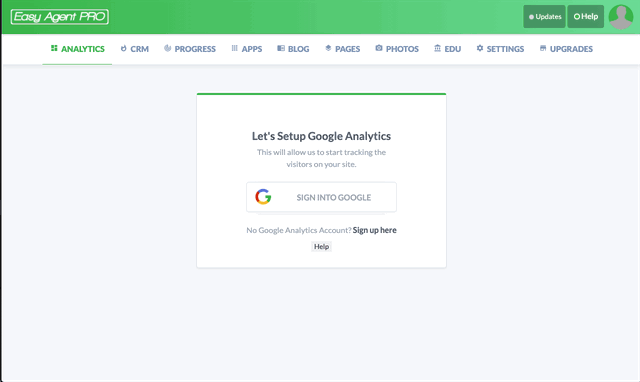Viewport: 640px width, 382px height.
Task: Click the Analytics grid icon
Action: (x=54, y=48)
